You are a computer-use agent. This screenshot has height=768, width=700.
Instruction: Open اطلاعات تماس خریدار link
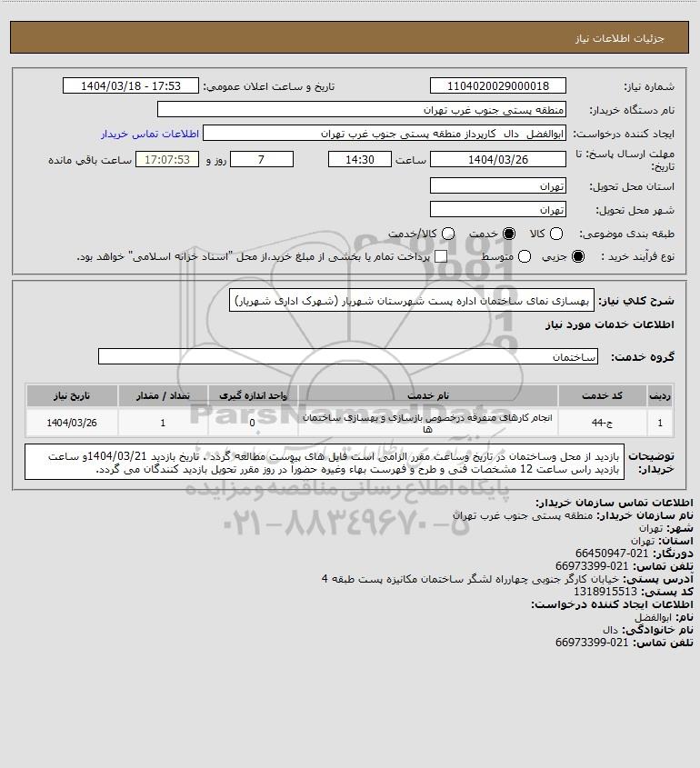click(150, 134)
